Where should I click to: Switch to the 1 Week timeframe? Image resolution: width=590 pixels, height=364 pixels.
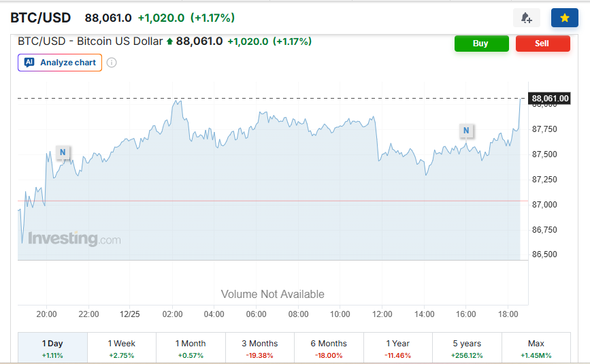pos(121,348)
